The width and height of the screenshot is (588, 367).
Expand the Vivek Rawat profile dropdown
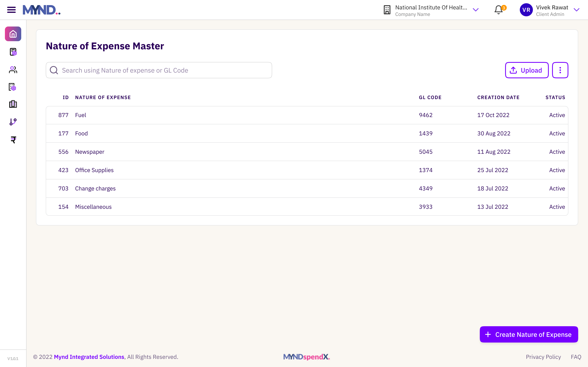click(576, 10)
